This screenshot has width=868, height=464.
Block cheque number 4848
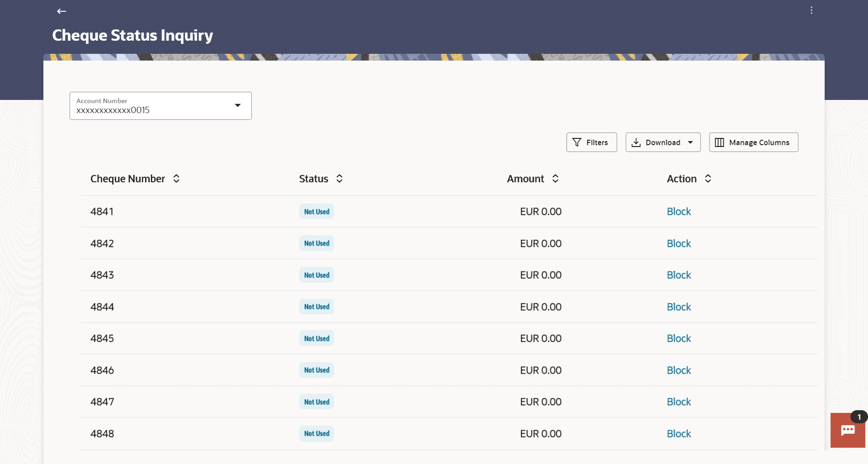pyautogui.click(x=679, y=434)
